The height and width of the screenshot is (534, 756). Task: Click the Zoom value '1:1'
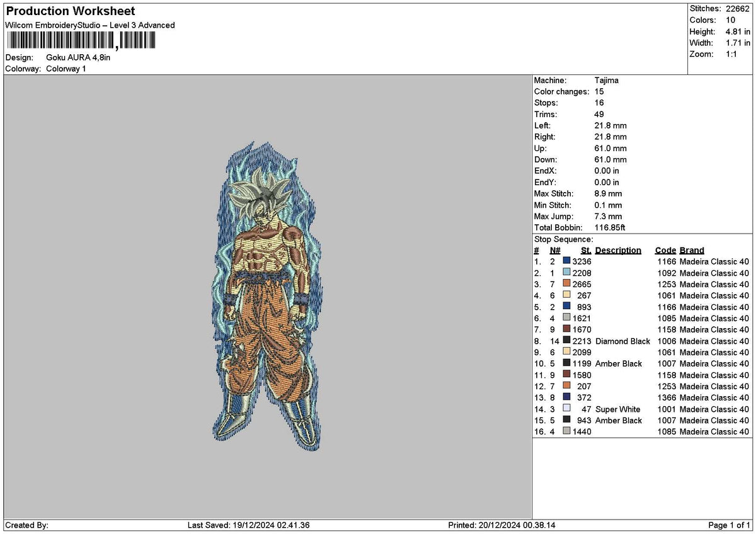click(x=732, y=54)
